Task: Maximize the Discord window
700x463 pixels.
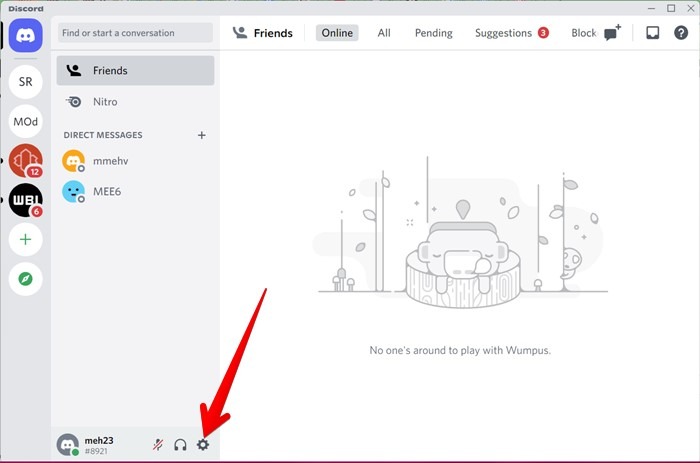Action: (671, 8)
